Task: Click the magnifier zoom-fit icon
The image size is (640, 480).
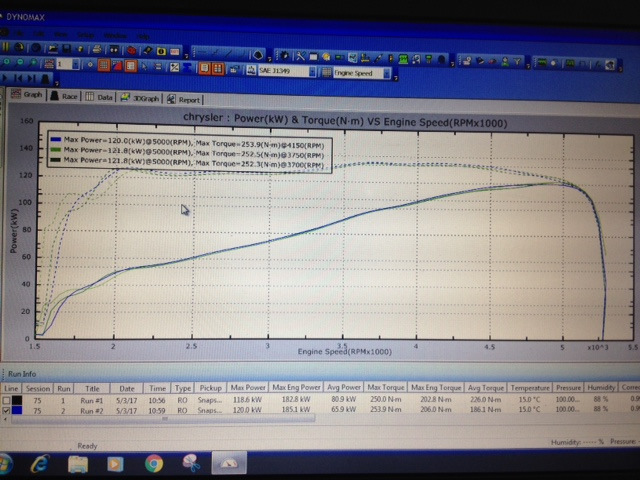Action: 33,63
